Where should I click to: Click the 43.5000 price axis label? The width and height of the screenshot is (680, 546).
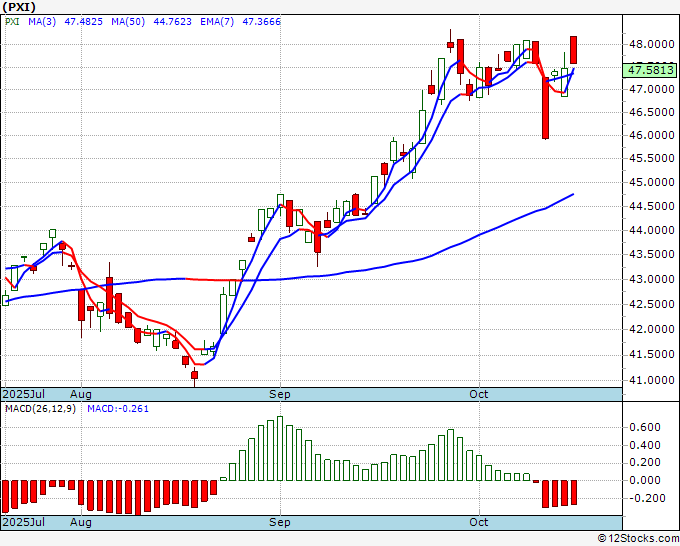pos(652,254)
